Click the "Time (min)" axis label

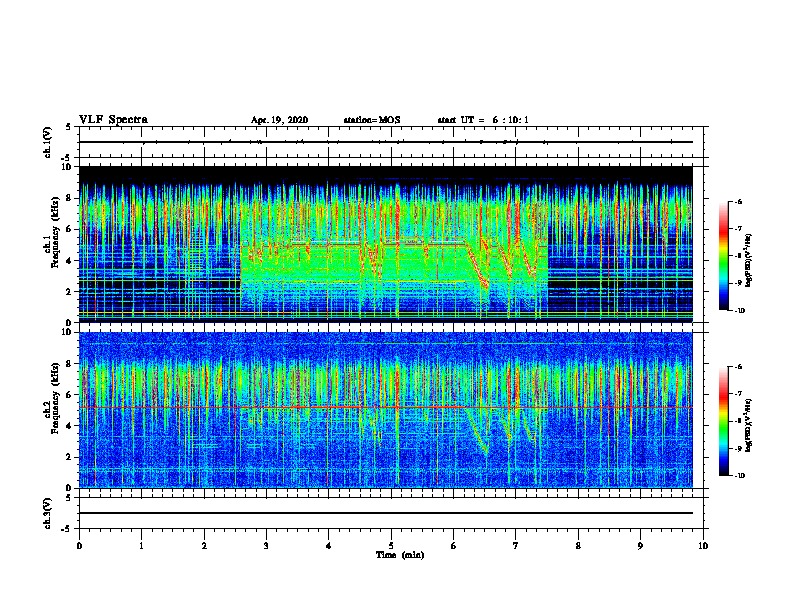tap(400, 555)
